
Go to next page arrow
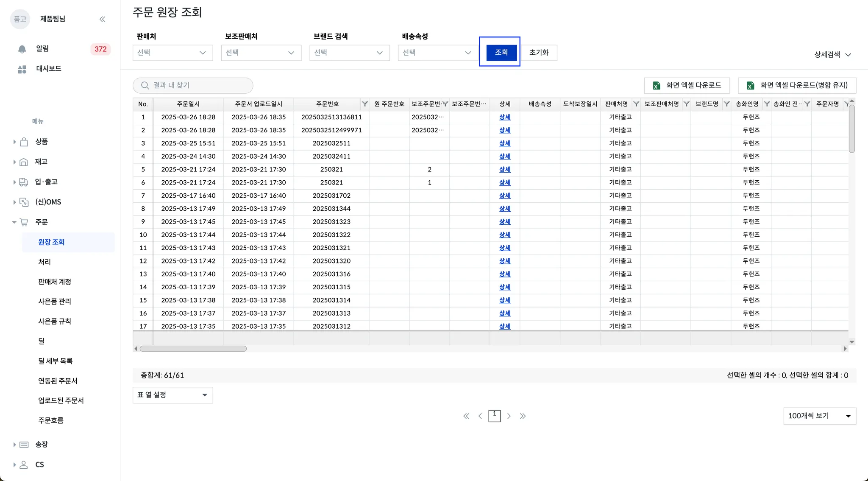(x=509, y=416)
